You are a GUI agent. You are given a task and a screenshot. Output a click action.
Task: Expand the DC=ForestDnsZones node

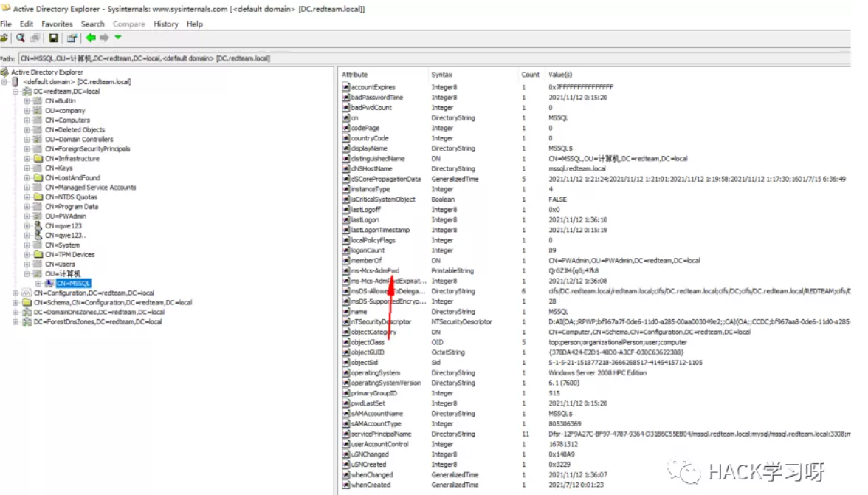tap(15, 321)
